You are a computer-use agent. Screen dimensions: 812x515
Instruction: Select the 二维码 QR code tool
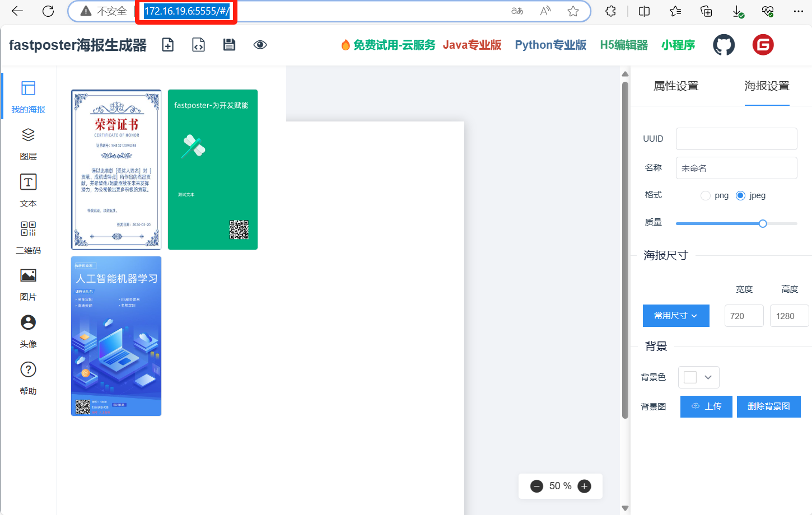pyautogui.click(x=28, y=237)
